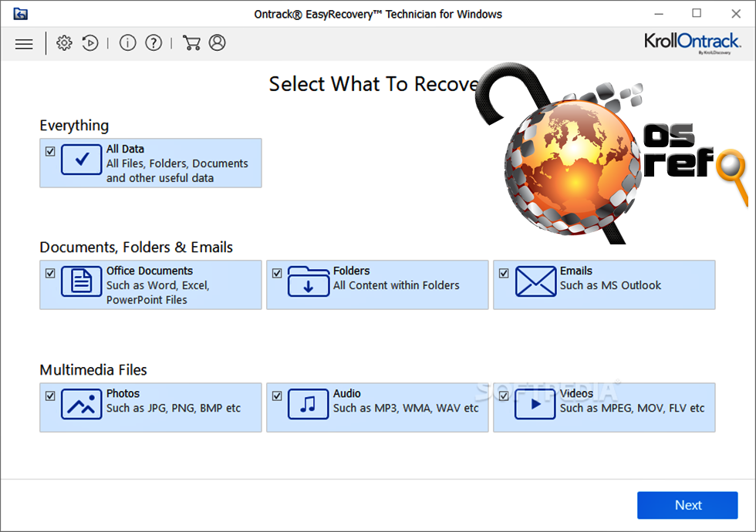Click the resume recovery icon
The height and width of the screenshot is (532, 756).
pos(90,43)
